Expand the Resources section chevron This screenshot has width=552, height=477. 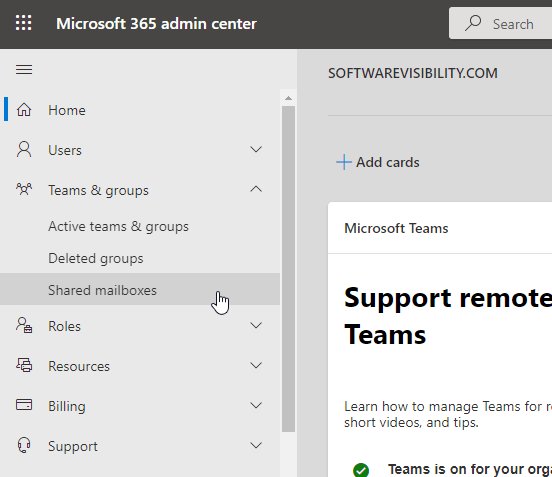[256, 365]
